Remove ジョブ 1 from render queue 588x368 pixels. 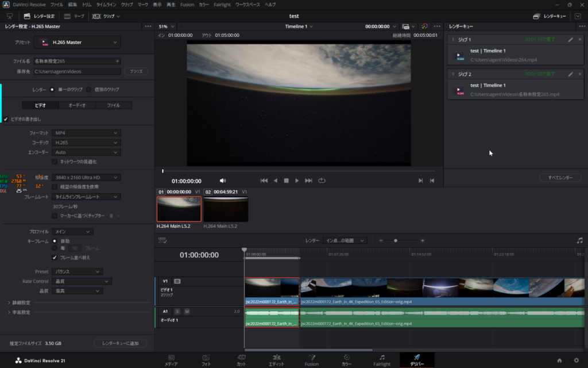[580, 40]
